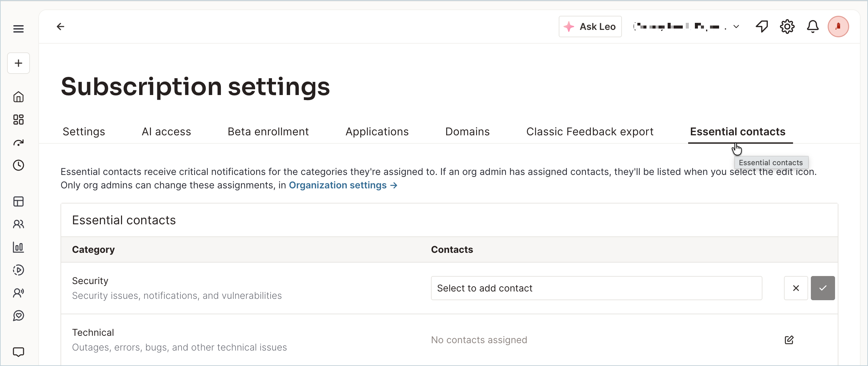The image size is (868, 366).
Task: Open the dashboards grid icon in sidebar
Action: [18, 120]
